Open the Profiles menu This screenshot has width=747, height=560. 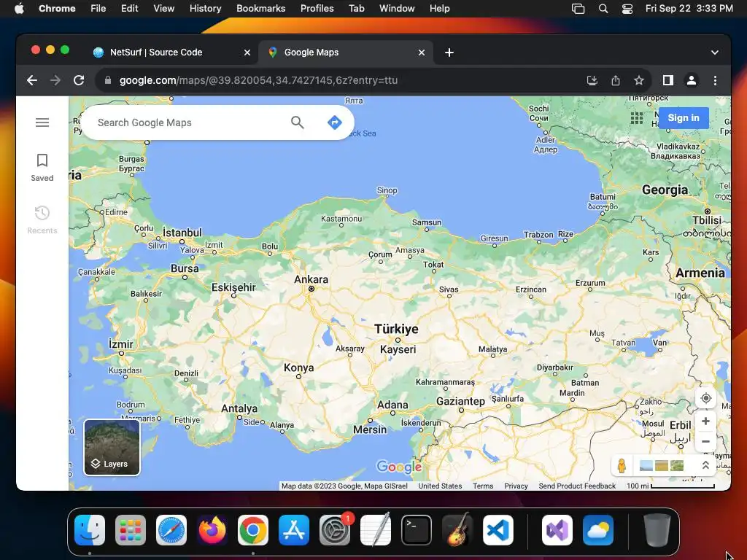click(x=317, y=8)
